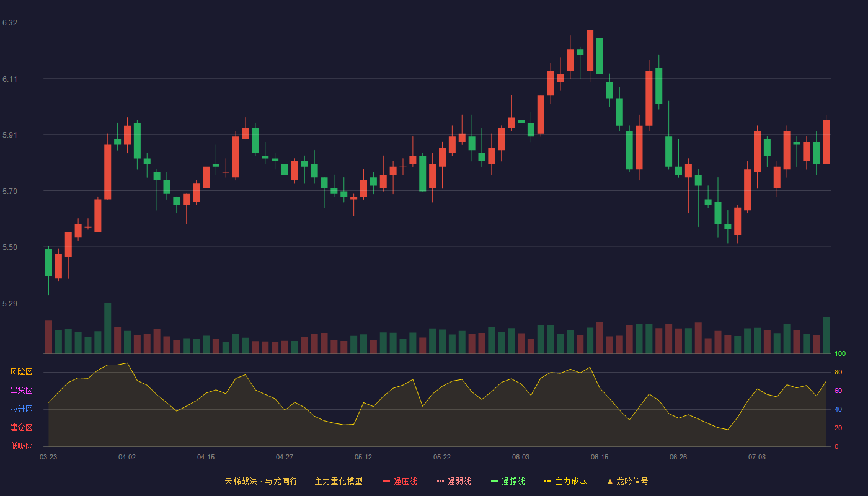Click the 07-08 date axis label
This screenshot has height=496, width=868.
pos(757,457)
